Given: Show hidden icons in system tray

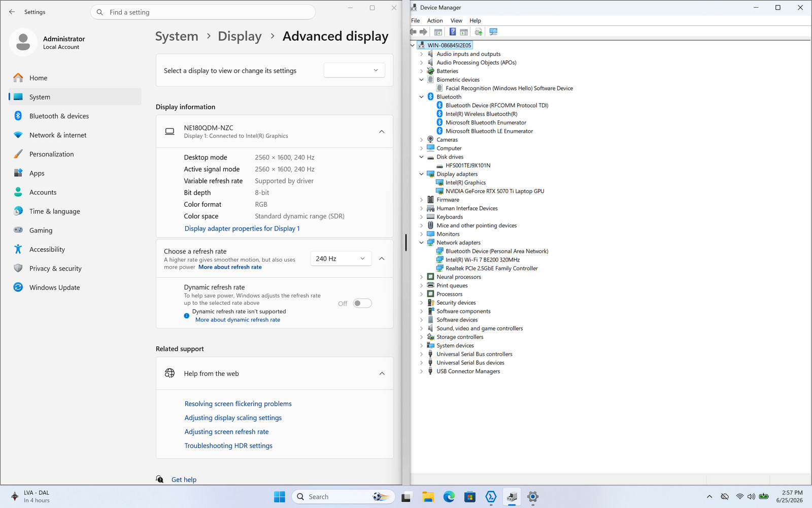Looking at the screenshot, I should 709,497.
